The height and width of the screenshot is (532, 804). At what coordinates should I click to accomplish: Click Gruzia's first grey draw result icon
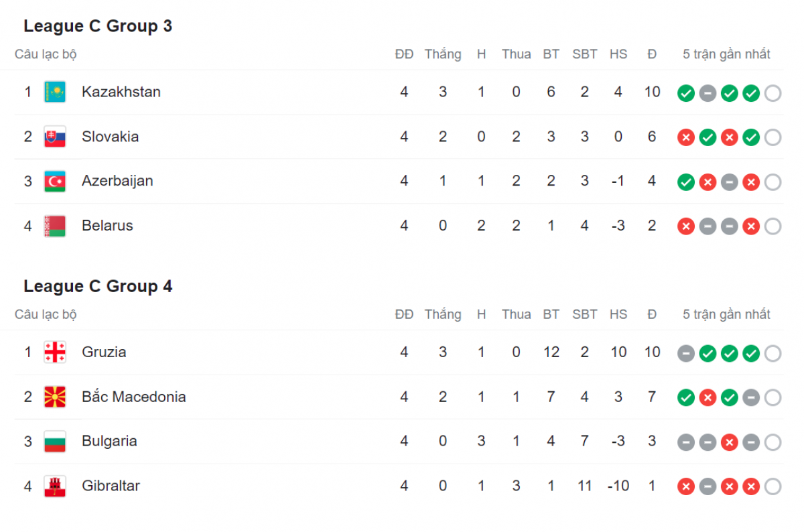point(686,353)
